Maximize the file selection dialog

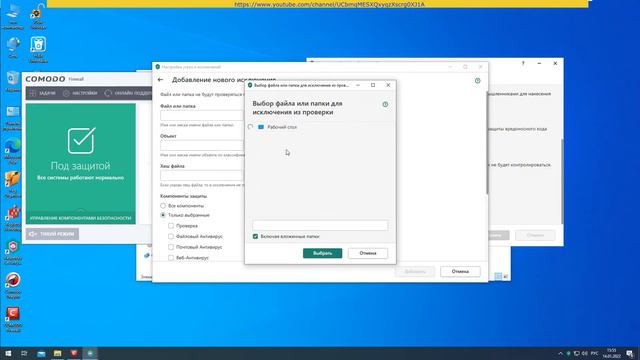[373, 85]
